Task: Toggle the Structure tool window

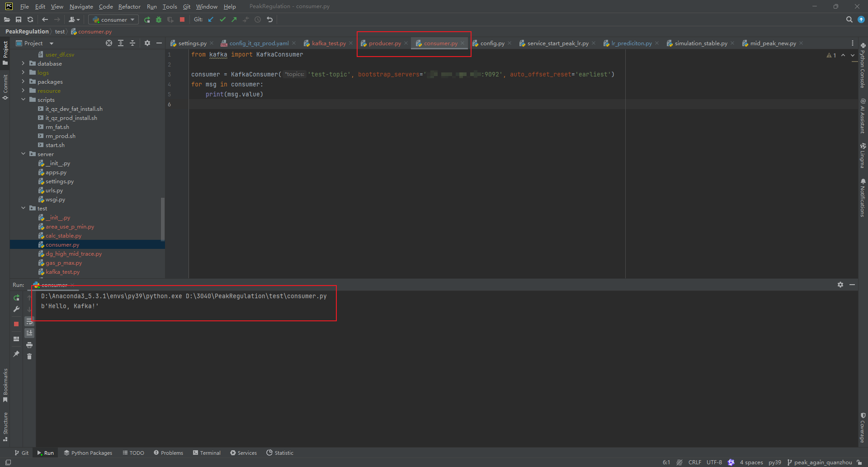Action: click(5, 426)
